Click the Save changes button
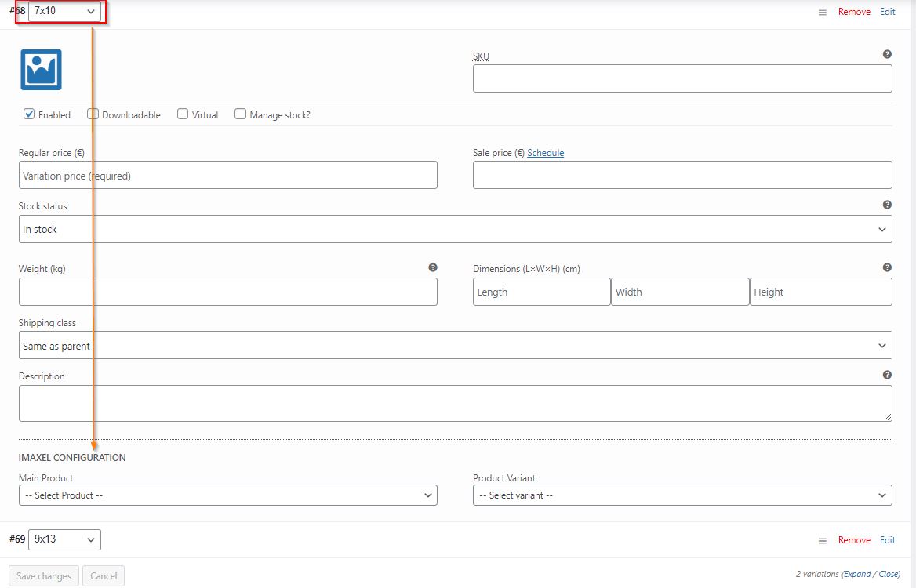The image size is (916, 588). tap(44, 575)
